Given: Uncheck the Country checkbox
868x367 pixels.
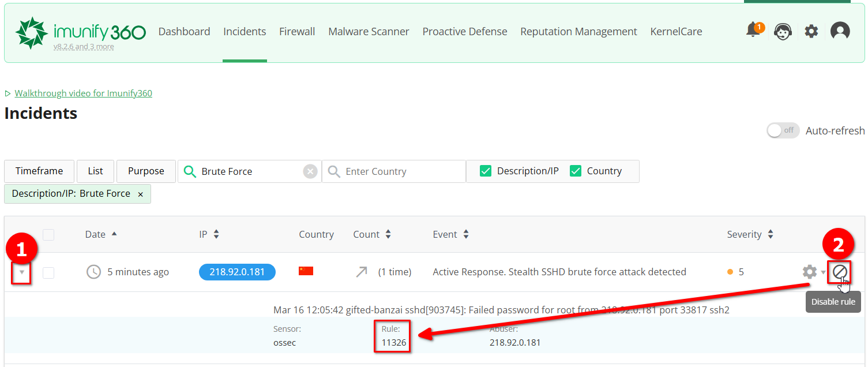Looking at the screenshot, I should click(x=576, y=171).
